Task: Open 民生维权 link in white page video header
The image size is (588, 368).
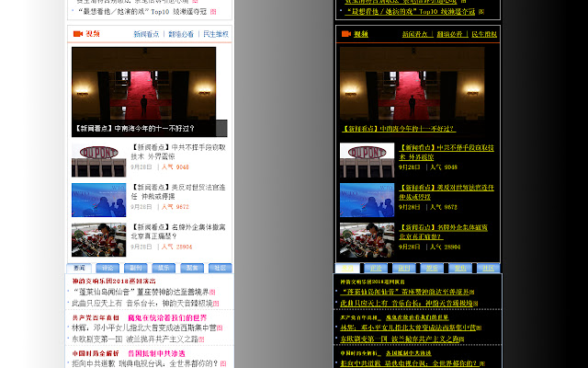Action: (x=216, y=34)
